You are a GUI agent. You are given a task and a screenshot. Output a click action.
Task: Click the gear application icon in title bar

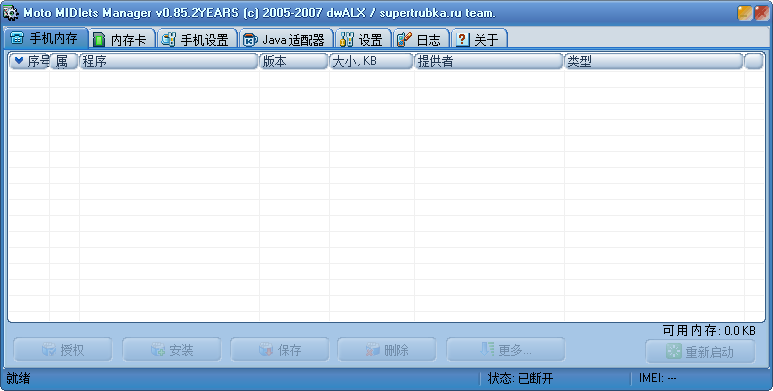(11, 13)
